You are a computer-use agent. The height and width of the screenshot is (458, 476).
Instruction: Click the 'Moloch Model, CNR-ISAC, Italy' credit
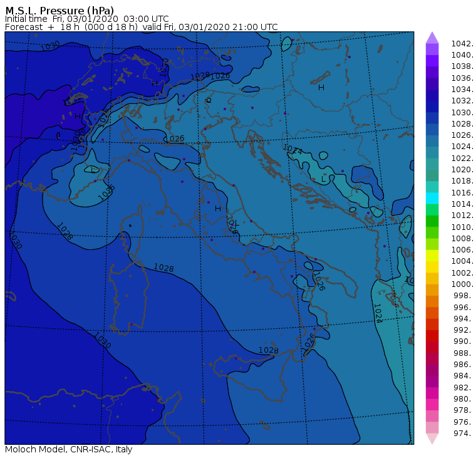[x=69, y=449]
